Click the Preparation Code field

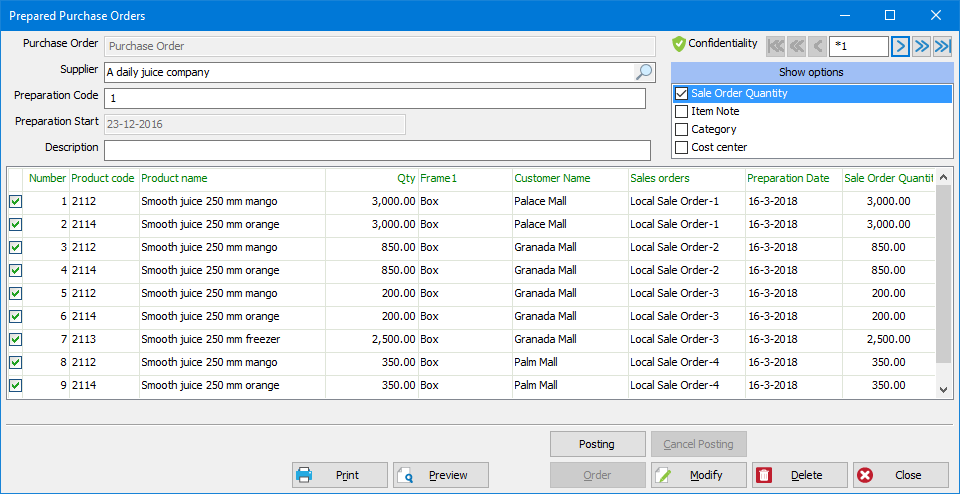tap(375, 99)
